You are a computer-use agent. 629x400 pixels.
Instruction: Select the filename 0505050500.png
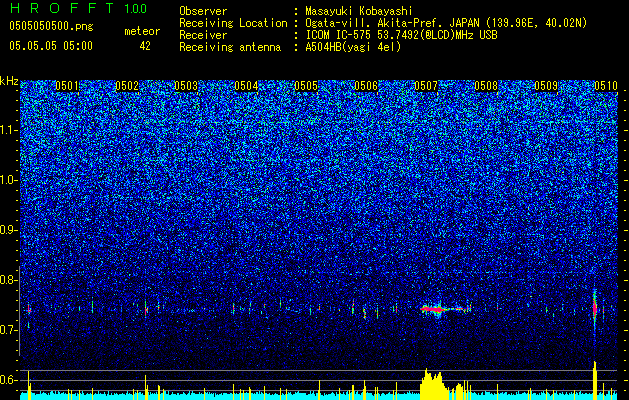point(51,26)
